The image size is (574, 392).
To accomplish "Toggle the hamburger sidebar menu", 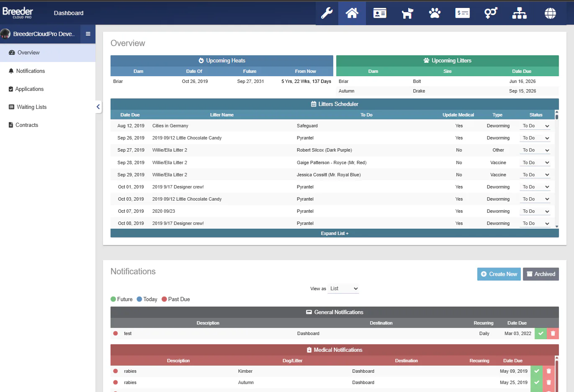I will point(88,34).
